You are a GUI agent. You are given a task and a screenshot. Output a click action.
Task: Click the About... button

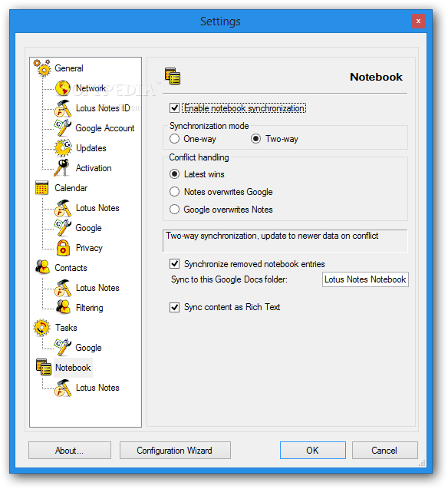click(x=70, y=450)
